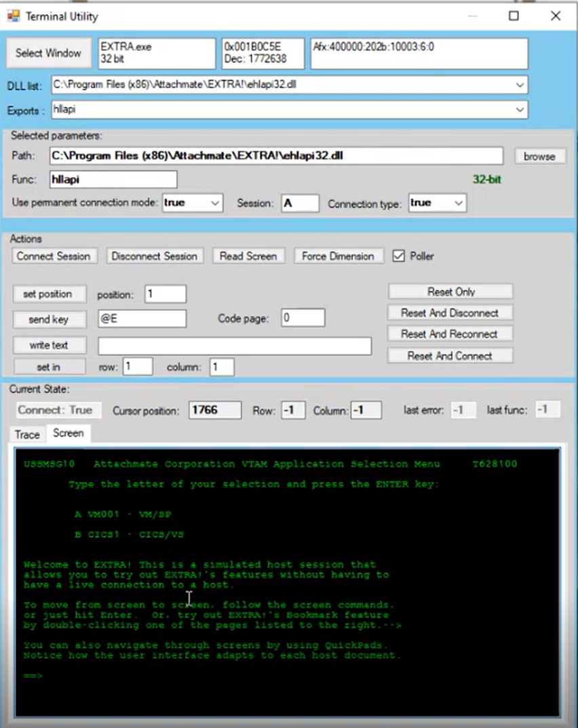Click the Select Window button
The height and width of the screenshot is (728, 578).
coord(48,53)
